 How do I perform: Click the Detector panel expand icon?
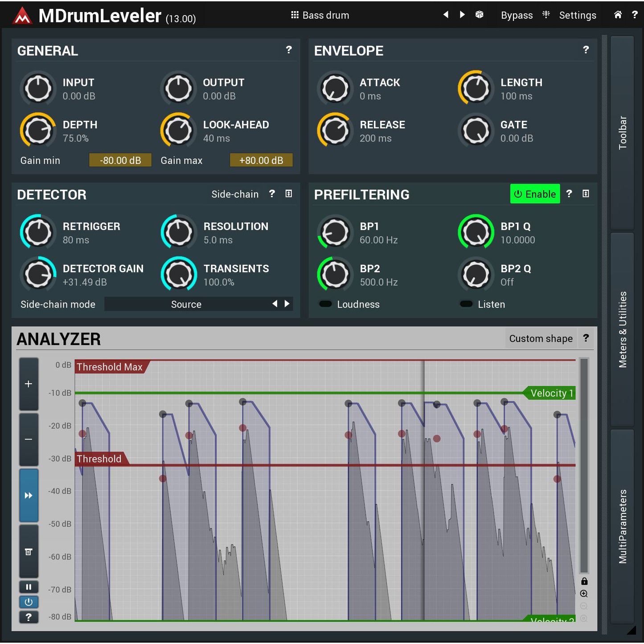point(289,194)
